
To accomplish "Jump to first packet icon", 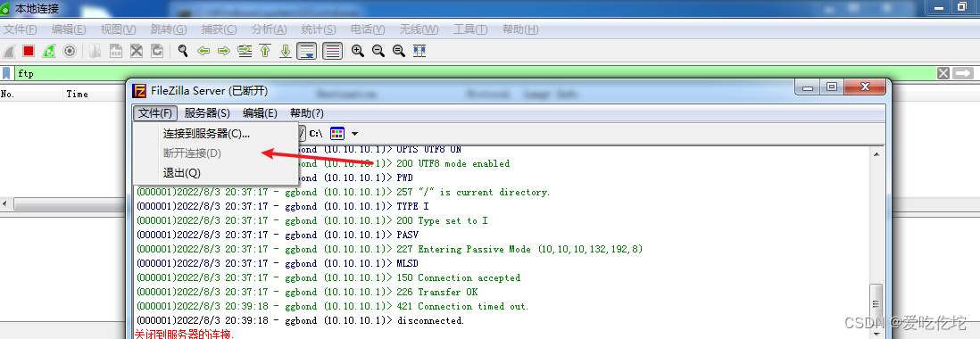I will click(265, 51).
